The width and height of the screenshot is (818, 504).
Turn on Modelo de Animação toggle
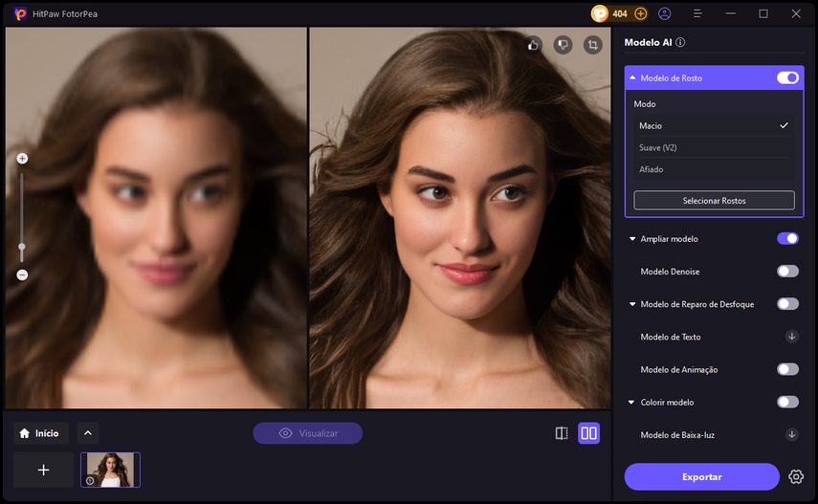pyautogui.click(x=787, y=369)
